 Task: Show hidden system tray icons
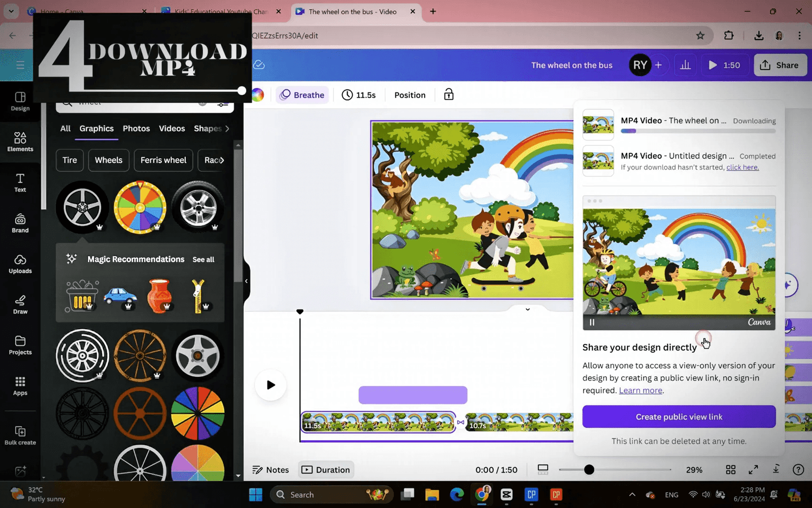[x=632, y=494]
